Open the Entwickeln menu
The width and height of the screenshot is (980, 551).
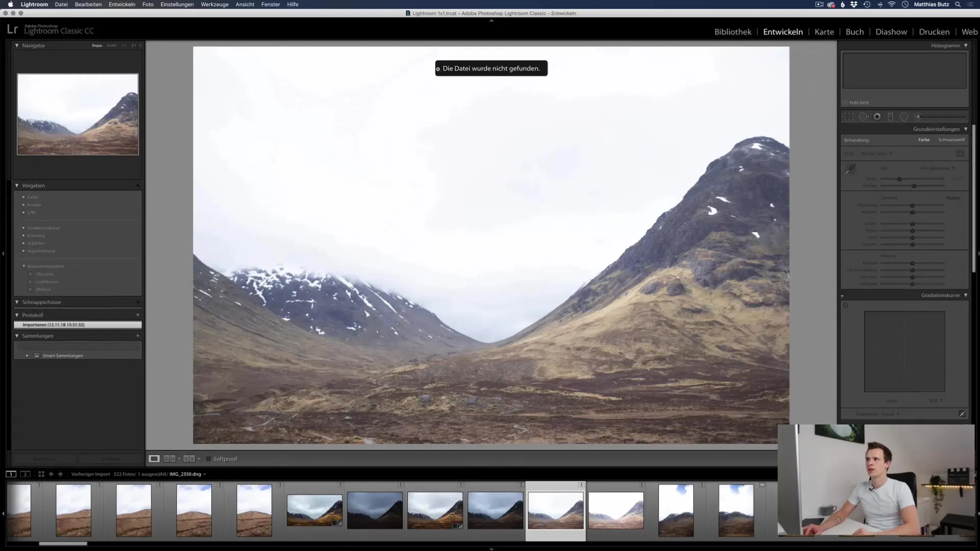(122, 4)
